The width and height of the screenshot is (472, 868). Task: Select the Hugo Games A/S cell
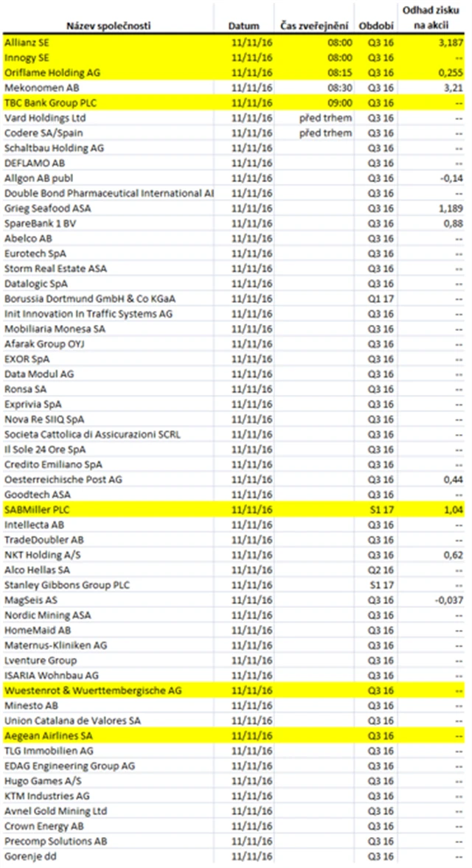tap(44, 780)
